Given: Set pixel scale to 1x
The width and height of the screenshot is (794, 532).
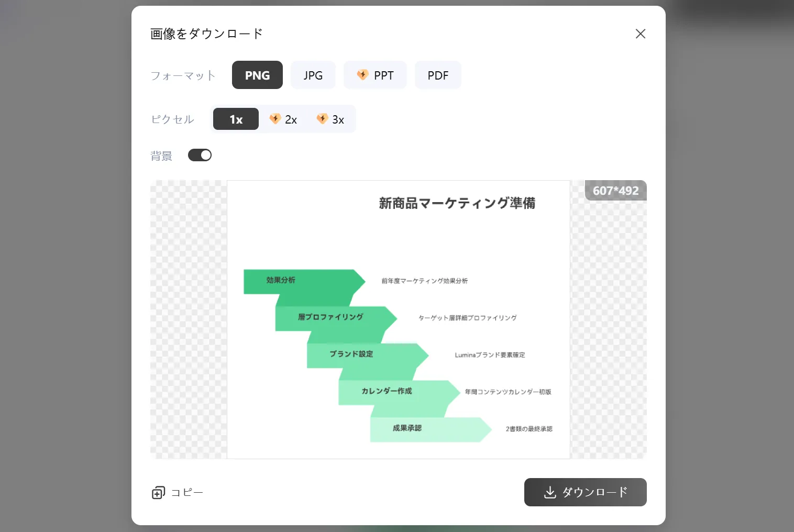Looking at the screenshot, I should coord(236,119).
